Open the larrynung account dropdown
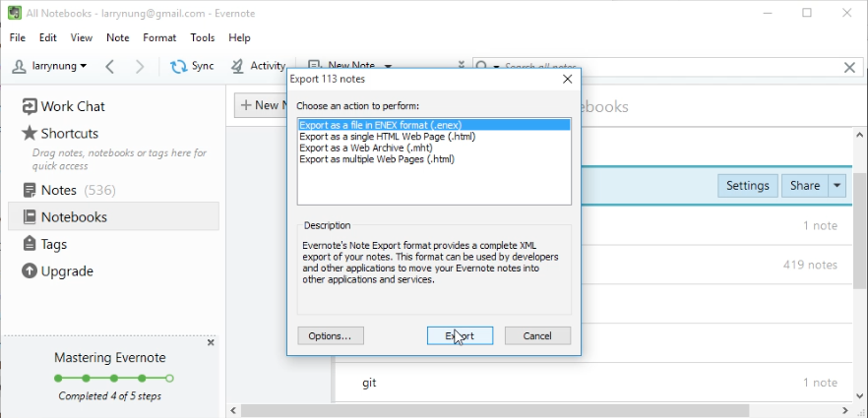This screenshot has height=418, width=868. [x=50, y=66]
